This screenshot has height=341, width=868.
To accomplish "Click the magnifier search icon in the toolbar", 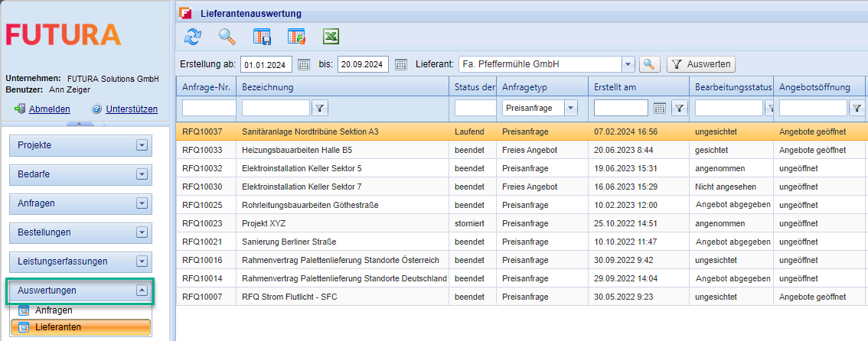I will (227, 36).
